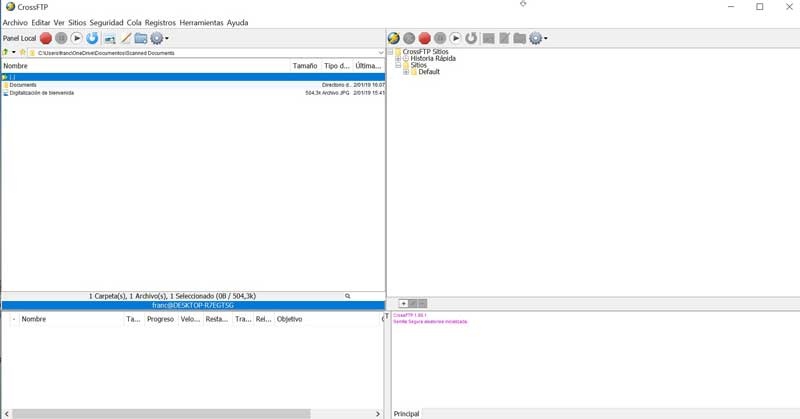Click the favorites star icon in local path bar
Image resolution: width=800 pixels, height=419 pixels.
22,52
